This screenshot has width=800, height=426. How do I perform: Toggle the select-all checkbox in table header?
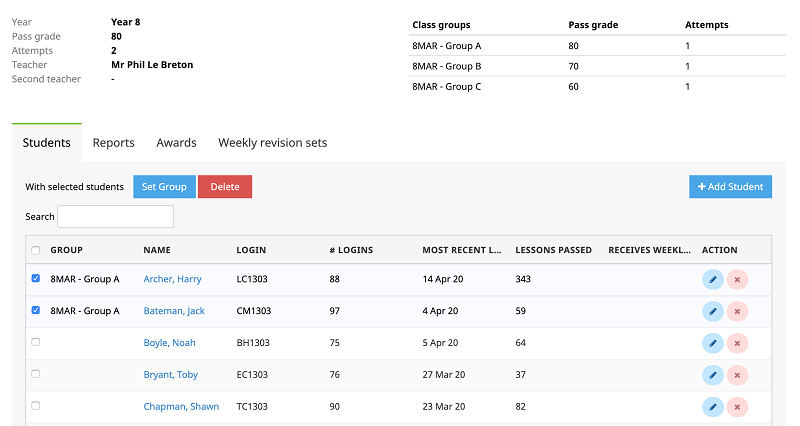36,251
